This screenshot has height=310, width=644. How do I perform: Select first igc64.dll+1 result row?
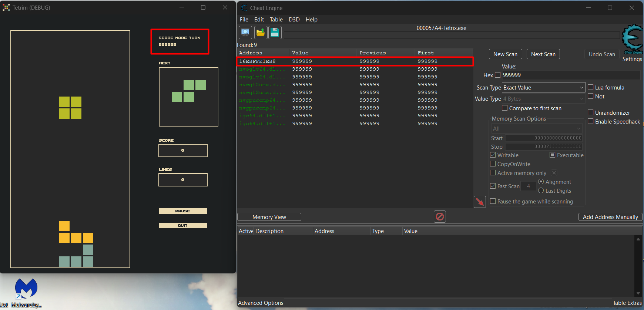point(355,115)
